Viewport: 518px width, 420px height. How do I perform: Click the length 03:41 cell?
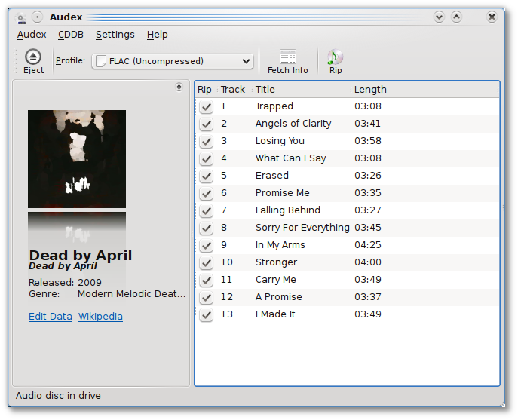[x=367, y=123]
